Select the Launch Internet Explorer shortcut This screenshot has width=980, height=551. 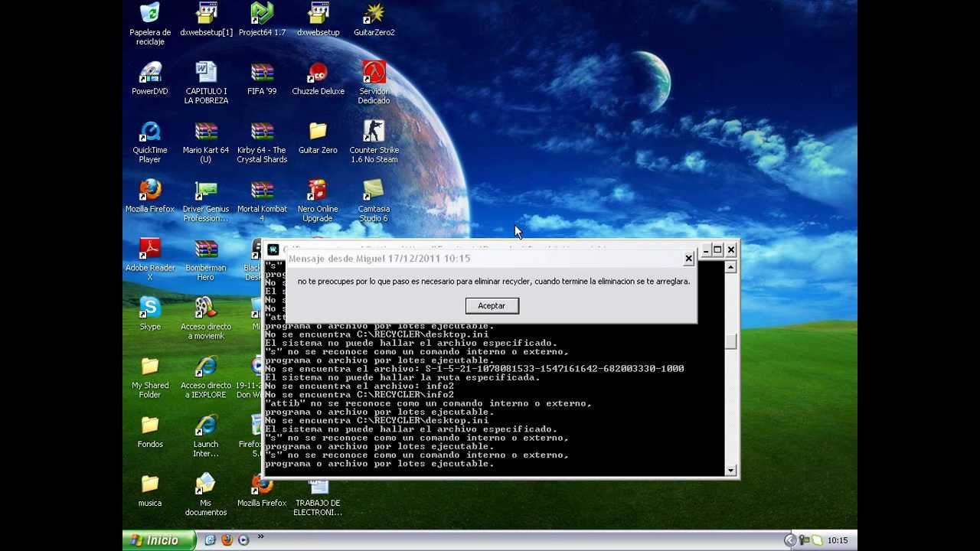pos(206,437)
